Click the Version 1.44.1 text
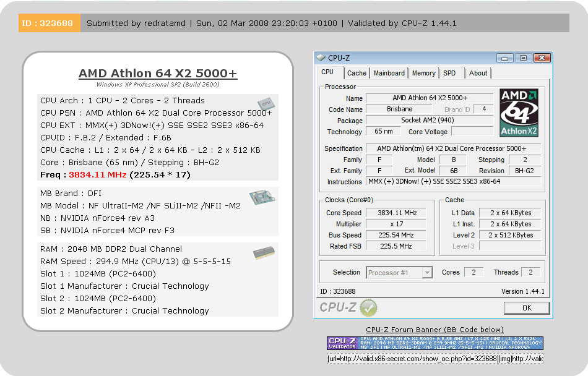Viewport: 588px width, 376px height. (x=523, y=291)
